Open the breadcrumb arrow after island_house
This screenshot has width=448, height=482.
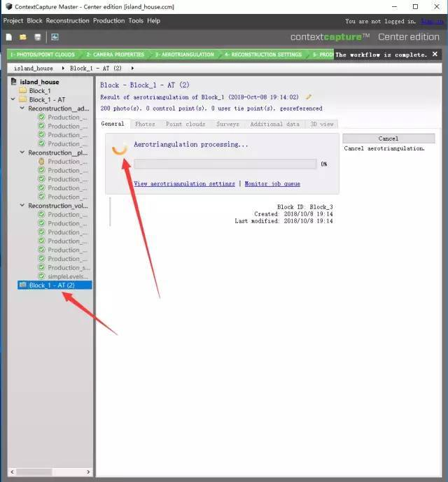63,69
